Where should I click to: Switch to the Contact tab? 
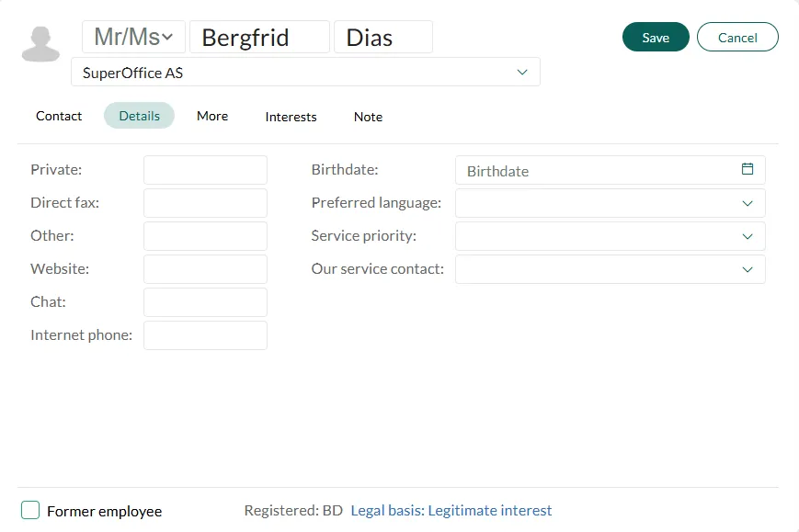click(x=59, y=116)
